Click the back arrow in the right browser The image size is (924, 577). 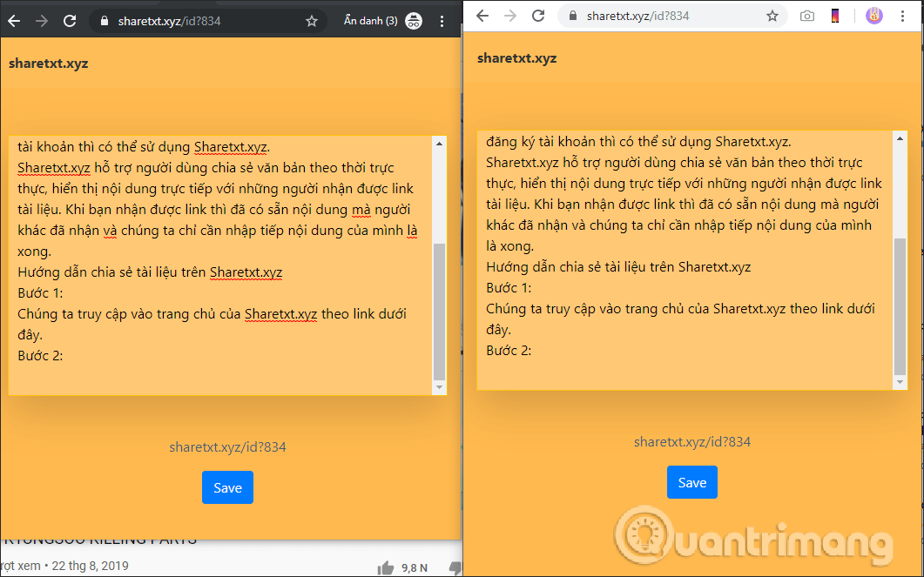[x=480, y=15]
